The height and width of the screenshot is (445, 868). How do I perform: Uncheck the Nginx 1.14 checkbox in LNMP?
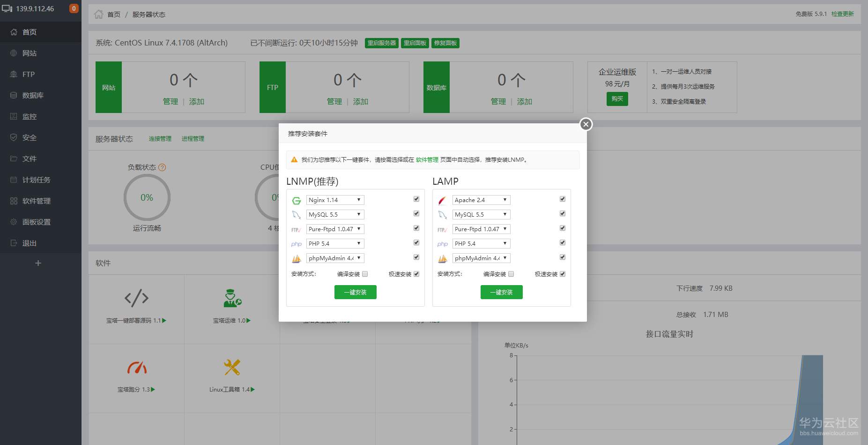point(416,199)
